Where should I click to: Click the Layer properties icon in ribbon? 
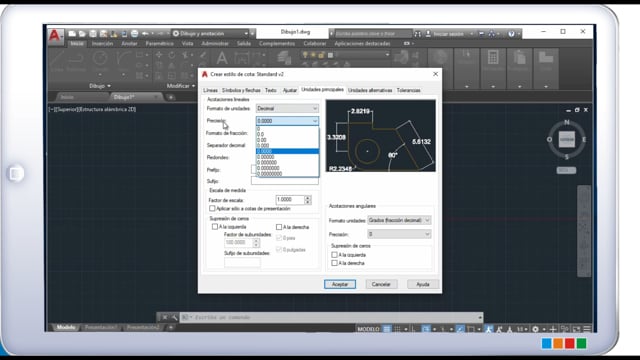point(284,58)
